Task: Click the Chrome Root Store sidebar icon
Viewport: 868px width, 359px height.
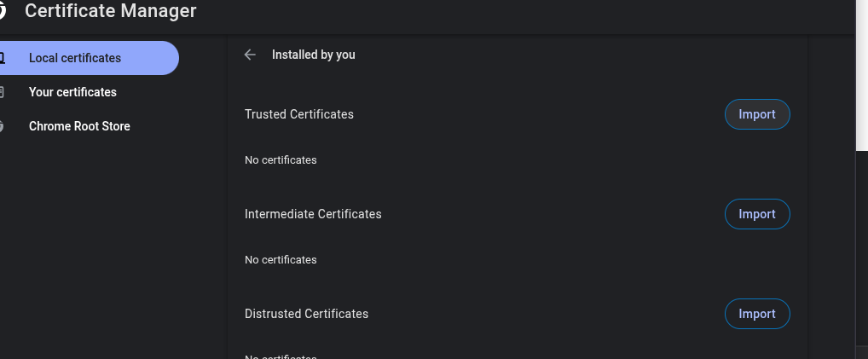Action: [x=3, y=126]
